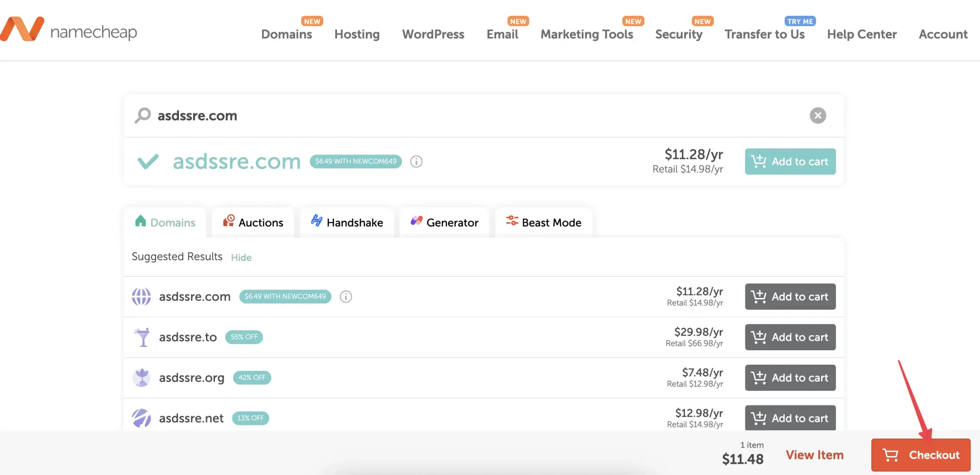Switch to the Auctions tab
The image size is (980, 475).
click(253, 222)
